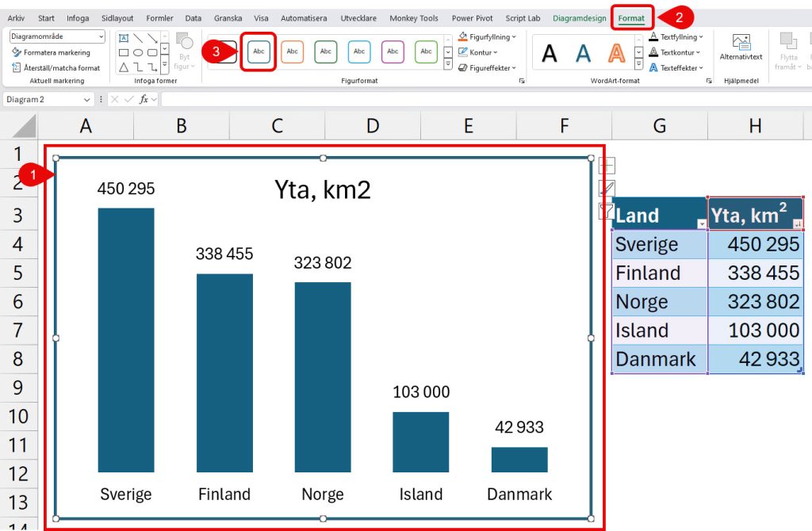Click the Name Box showing Diagram 2
The height and width of the screenshot is (531, 812).
(x=43, y=99)
